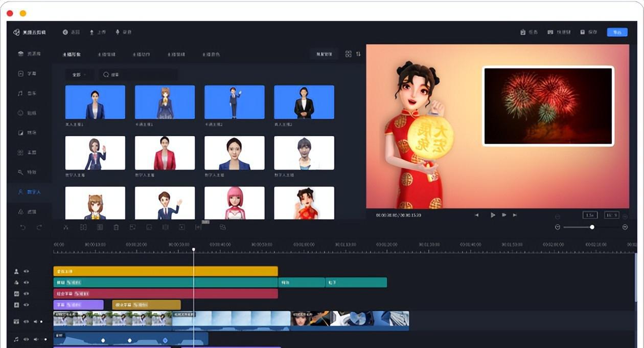This screenshot has height=348, width=644.
Task: Select the long yellow clip on the timeline
Action: pos(166,271)
